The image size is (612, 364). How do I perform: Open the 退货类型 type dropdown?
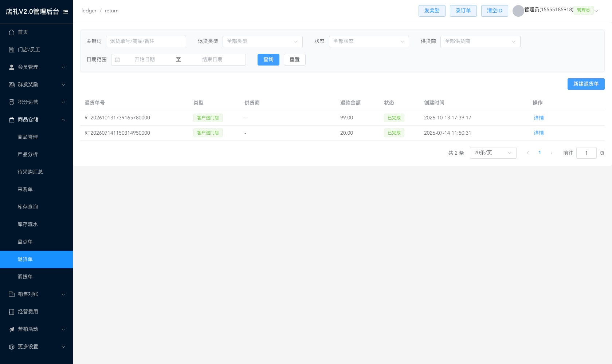(x=263, y=41)
